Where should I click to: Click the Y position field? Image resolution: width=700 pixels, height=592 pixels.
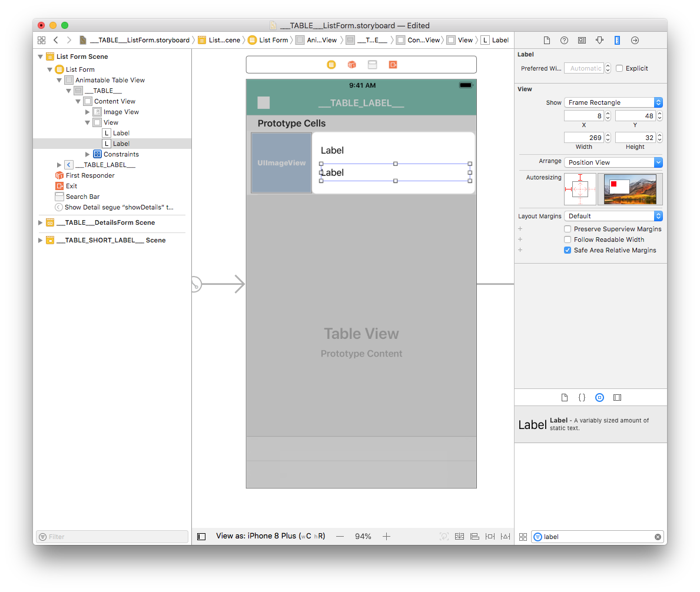pyautogui.click(x=635, y=116)
